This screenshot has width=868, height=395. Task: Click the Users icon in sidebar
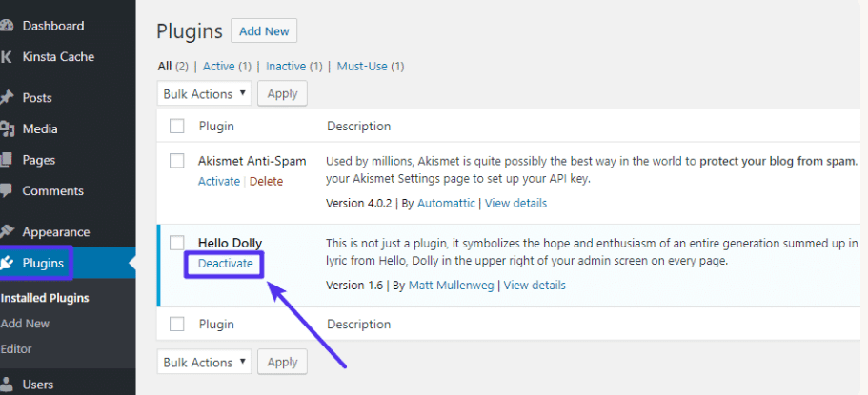[x=7, y=385]
